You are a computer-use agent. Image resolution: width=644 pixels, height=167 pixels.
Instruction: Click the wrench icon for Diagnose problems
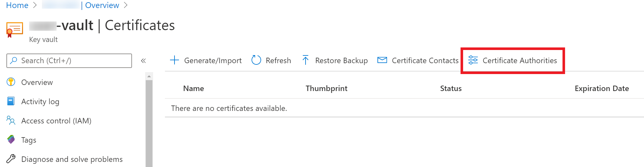coord(11,159)
